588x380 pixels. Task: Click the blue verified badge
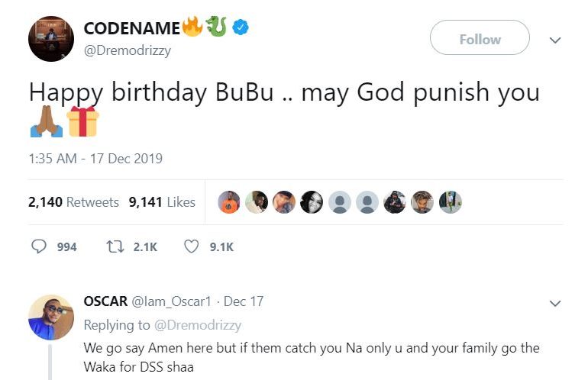coord(241,29)
